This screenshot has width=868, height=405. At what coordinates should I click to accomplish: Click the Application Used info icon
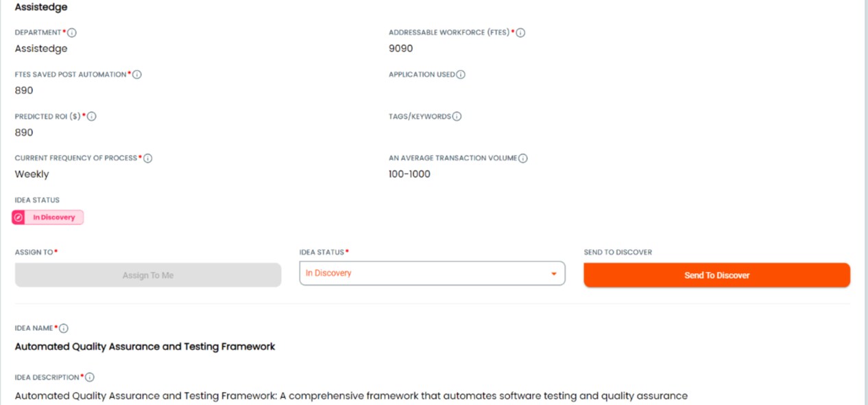461,74
